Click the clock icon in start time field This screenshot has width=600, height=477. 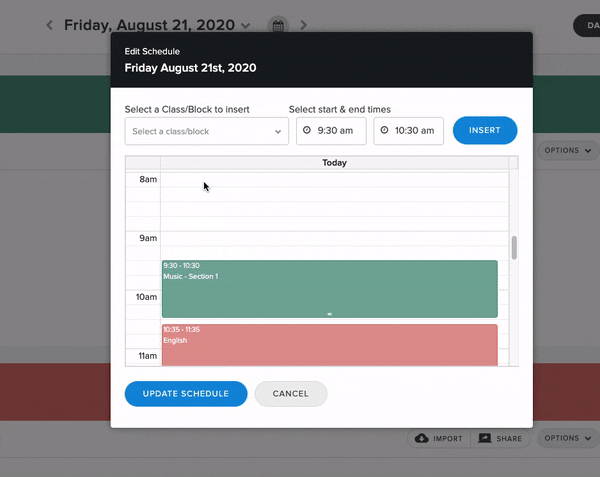(x=307, y=130)
